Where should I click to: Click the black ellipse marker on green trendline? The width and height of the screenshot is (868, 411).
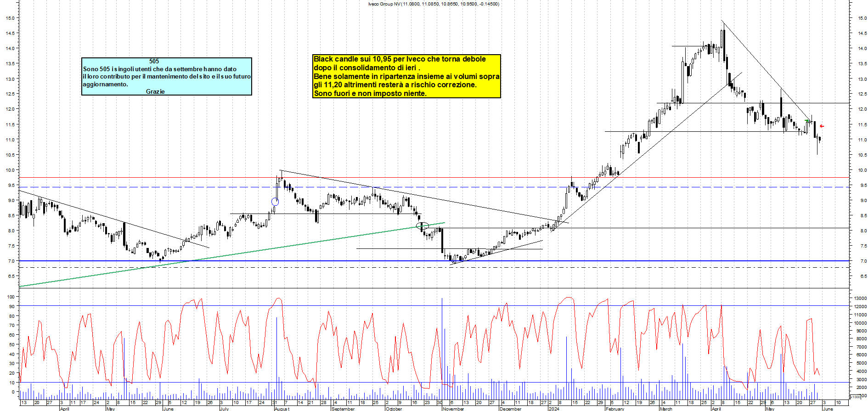point(423,225)
